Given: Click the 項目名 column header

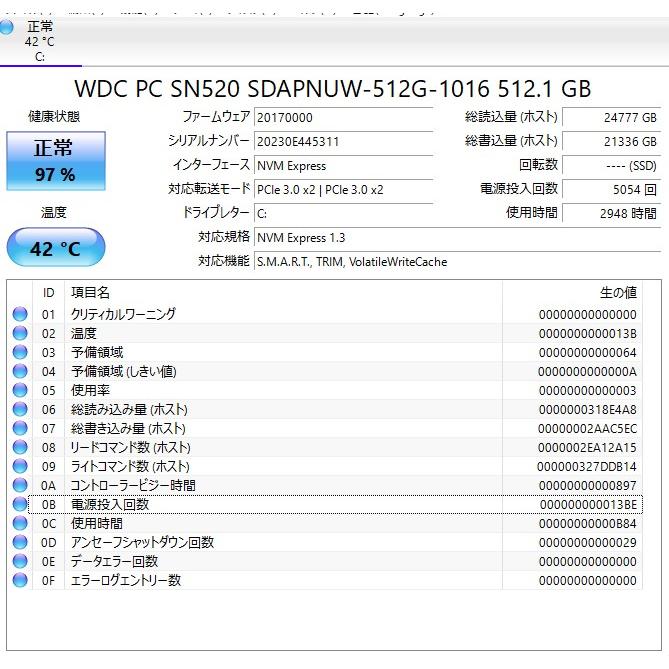Looking at the screenshot, I should click(283, 293).
